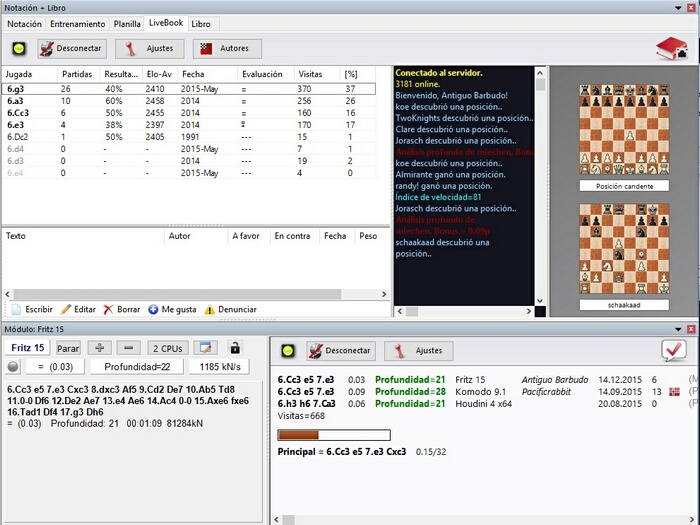Sort by the Visitas column header
Viewport: 700px width, 525px height.
click(x=317, y=74)
